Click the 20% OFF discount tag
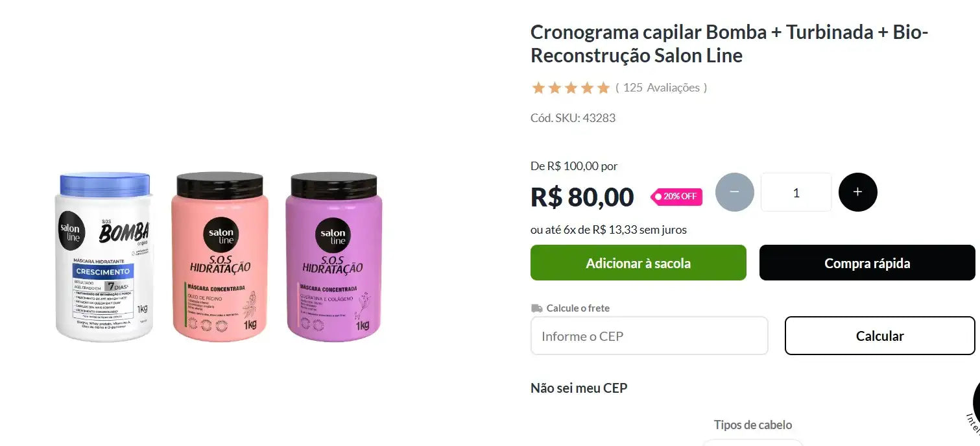 point(676,196)
